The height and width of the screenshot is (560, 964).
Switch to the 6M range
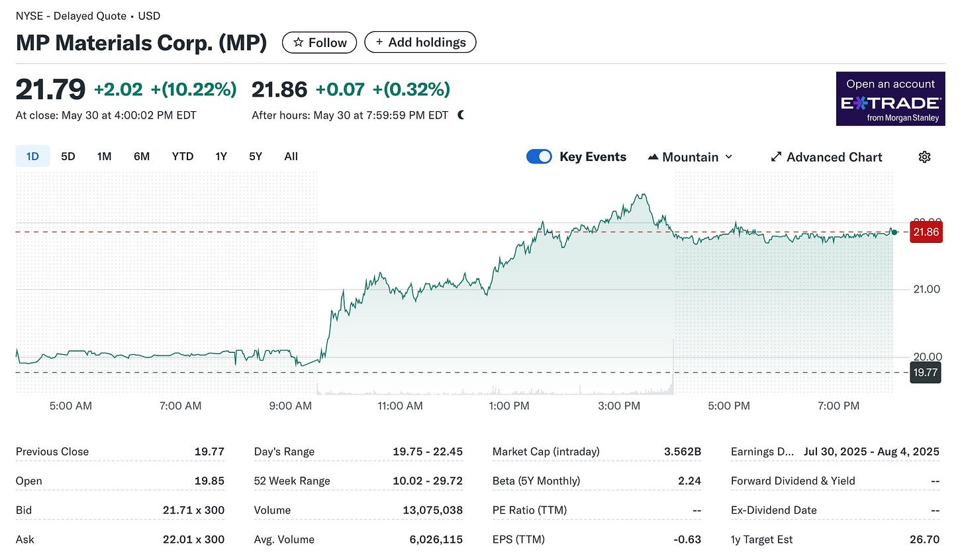142,156
